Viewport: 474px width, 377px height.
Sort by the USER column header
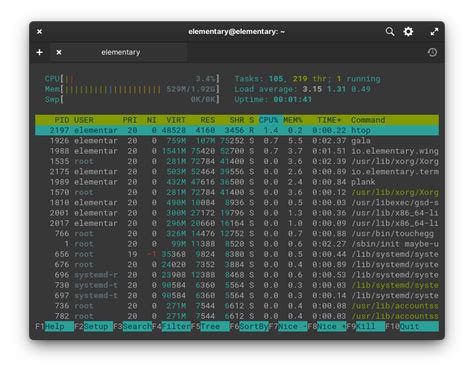[84, 120]
